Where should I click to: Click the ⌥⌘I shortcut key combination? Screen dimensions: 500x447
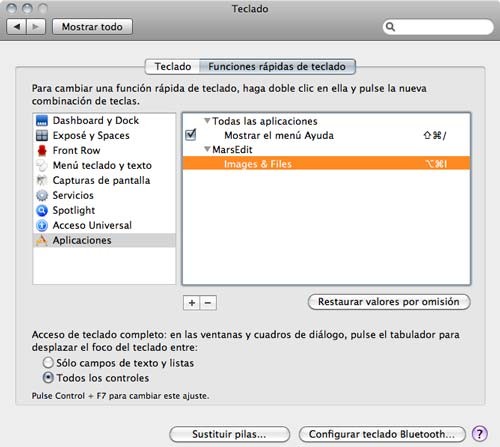[436, 164]
